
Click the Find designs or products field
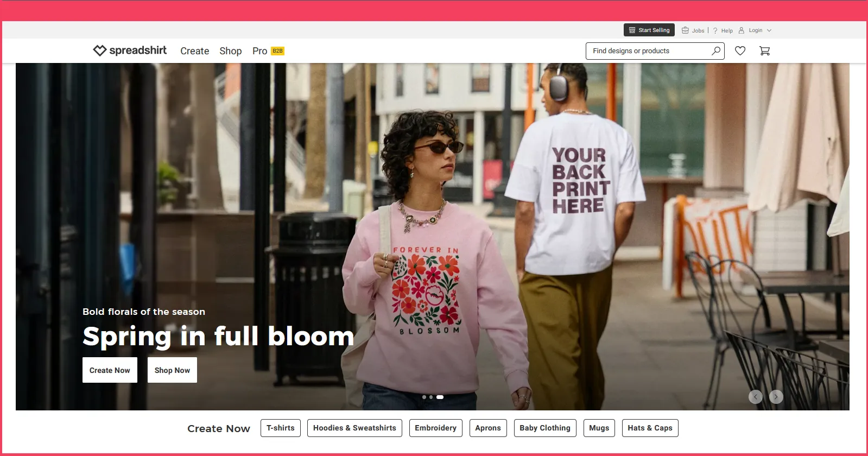[649, 51]
